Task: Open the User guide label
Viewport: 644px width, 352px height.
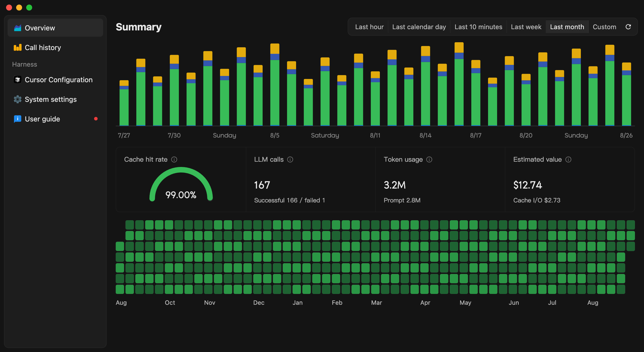Action: 42,119
